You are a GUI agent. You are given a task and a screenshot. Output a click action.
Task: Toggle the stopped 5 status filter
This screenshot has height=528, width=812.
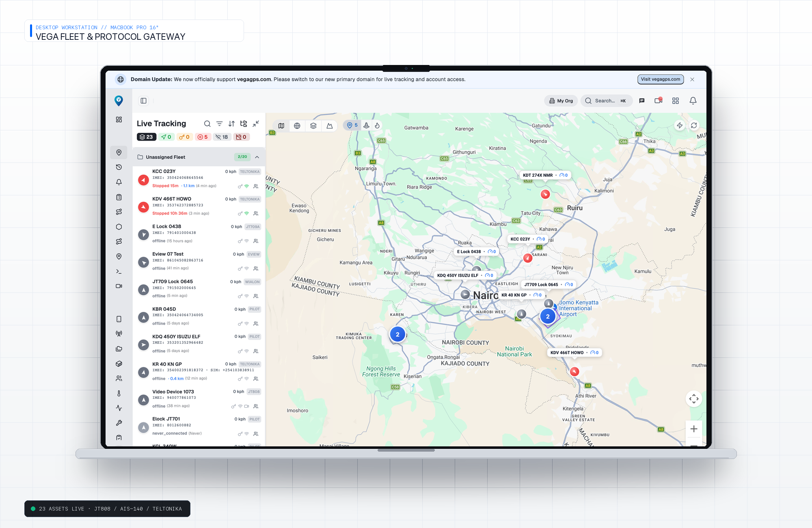[x=203, y=137]
